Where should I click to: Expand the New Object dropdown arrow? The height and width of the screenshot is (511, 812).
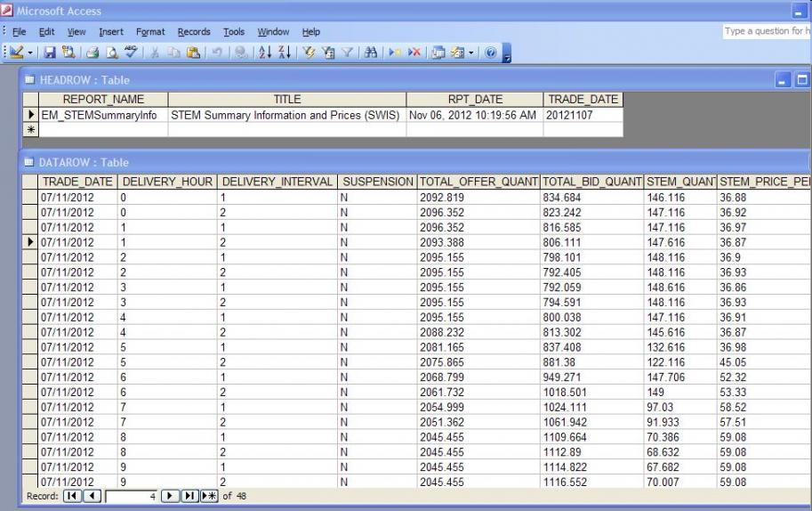pyautogui.click(x=470, y=53)
